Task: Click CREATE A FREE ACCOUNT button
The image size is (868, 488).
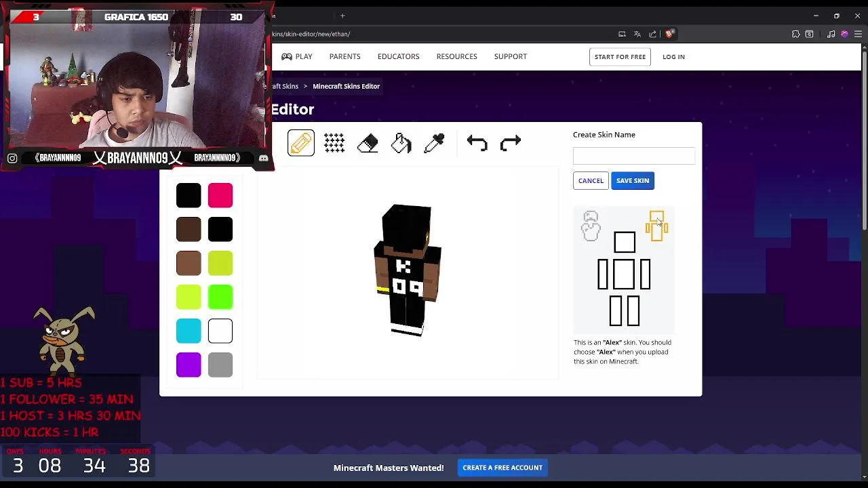Action: [x=502, y=468]
